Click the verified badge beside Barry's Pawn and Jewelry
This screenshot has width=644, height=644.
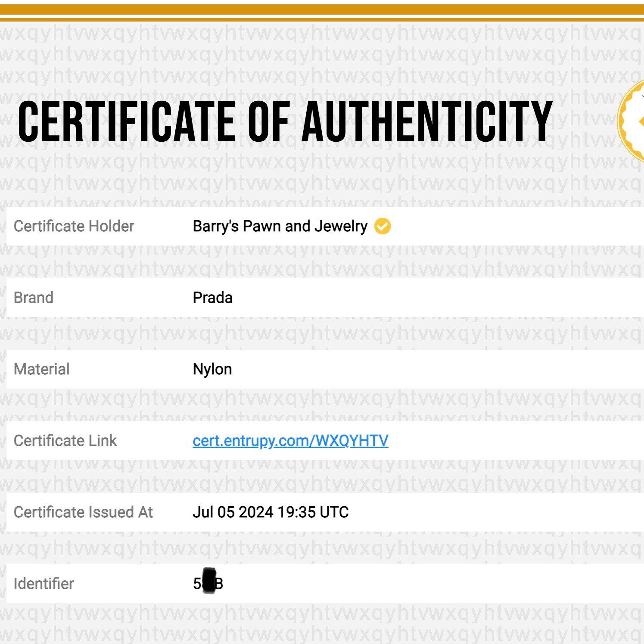pyautogui.click(x=382, y=226)
